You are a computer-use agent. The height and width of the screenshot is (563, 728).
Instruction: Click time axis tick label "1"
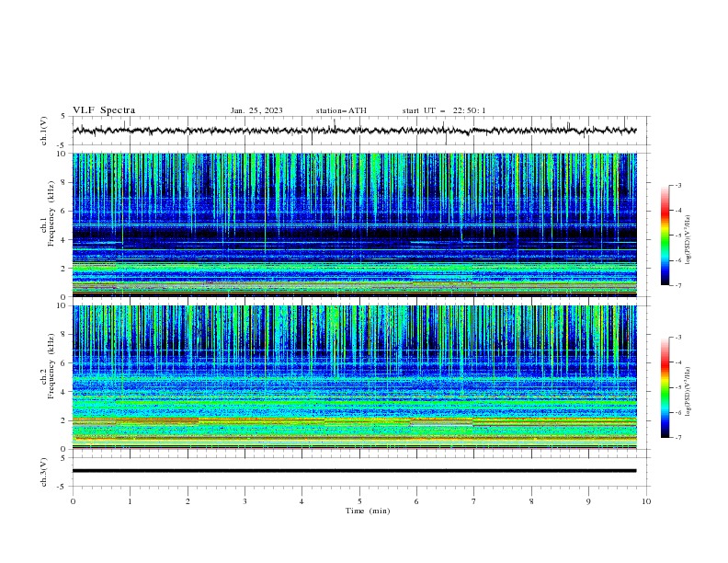[131, 501]
